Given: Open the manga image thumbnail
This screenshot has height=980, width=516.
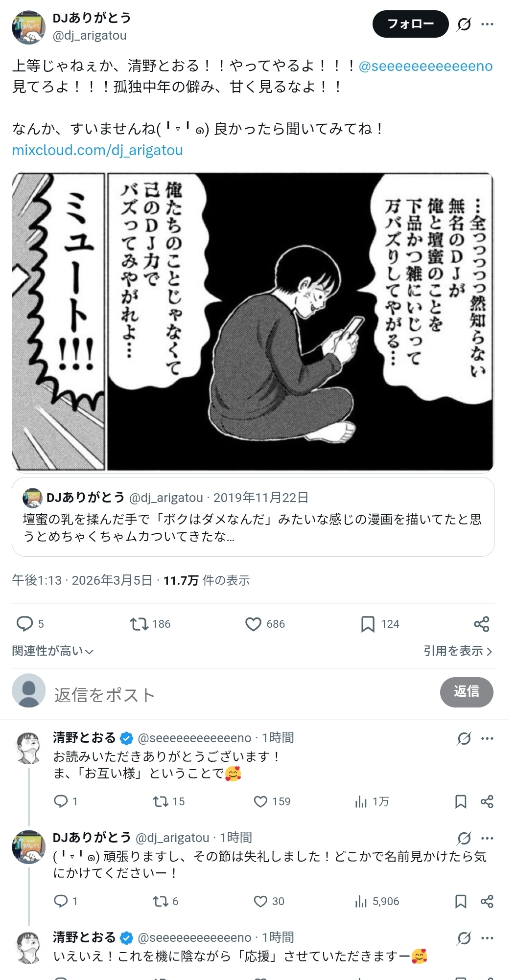Looking at the screenshot, I should tap(253, 321).
